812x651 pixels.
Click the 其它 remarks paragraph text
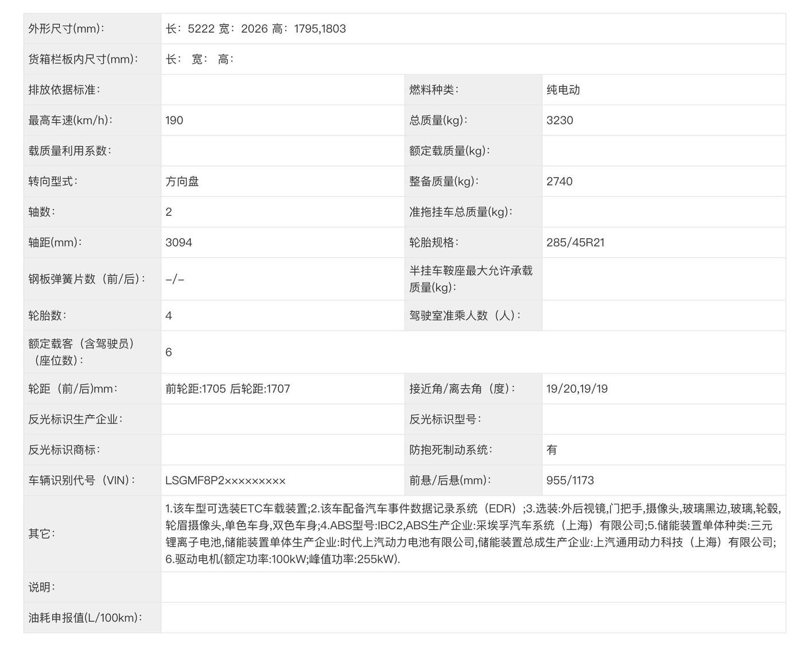coord(472,534)
